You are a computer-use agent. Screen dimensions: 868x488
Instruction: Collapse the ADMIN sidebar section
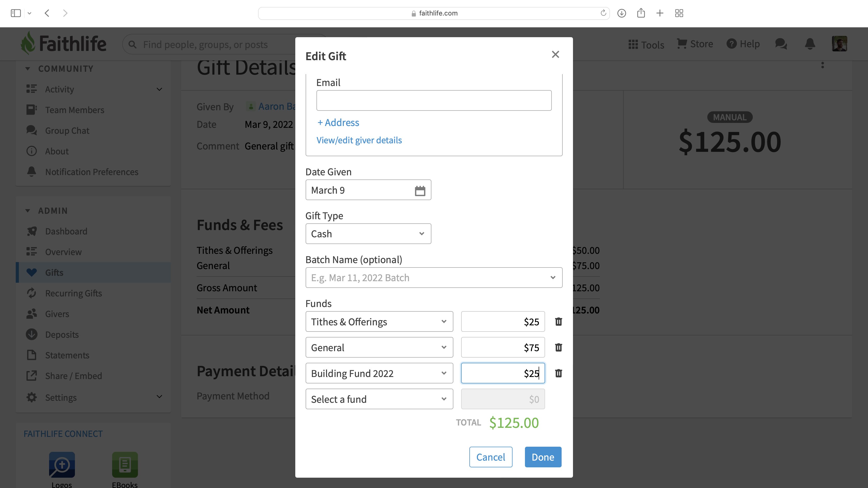28,211
